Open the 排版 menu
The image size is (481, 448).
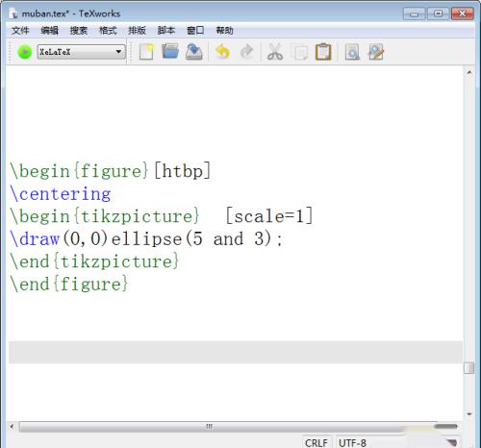click(x=137, y=31)
